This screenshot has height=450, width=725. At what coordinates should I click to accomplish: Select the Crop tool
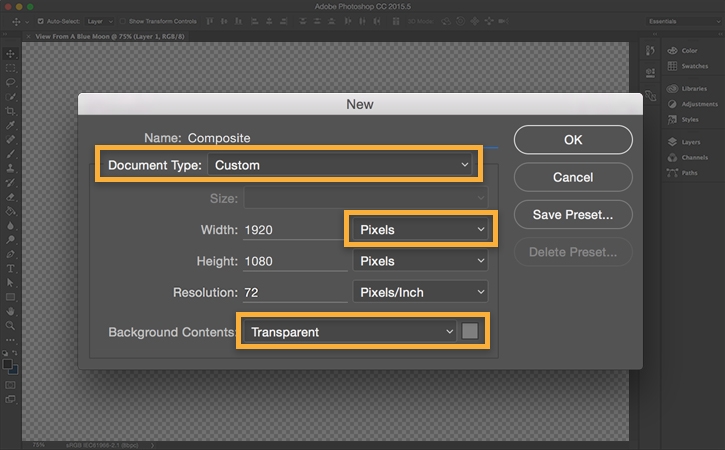click(x=11, y=111)
